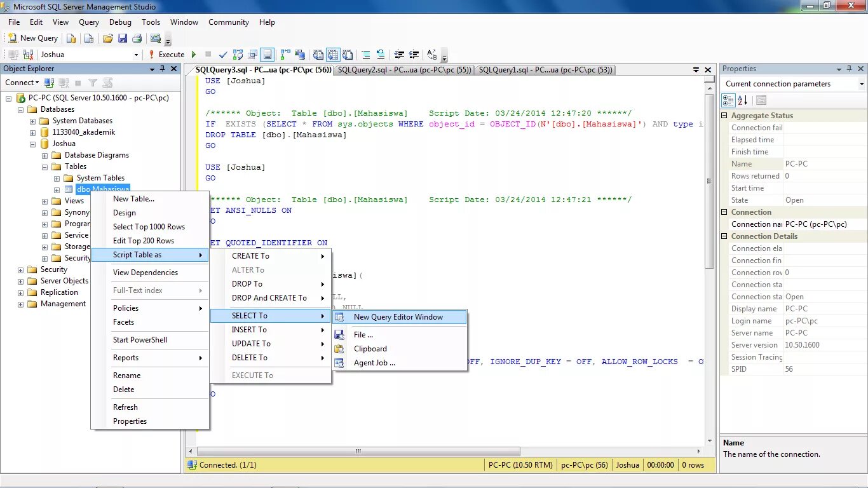Click the editor horizontal scrollbar thumb

(x=358, y=452)
